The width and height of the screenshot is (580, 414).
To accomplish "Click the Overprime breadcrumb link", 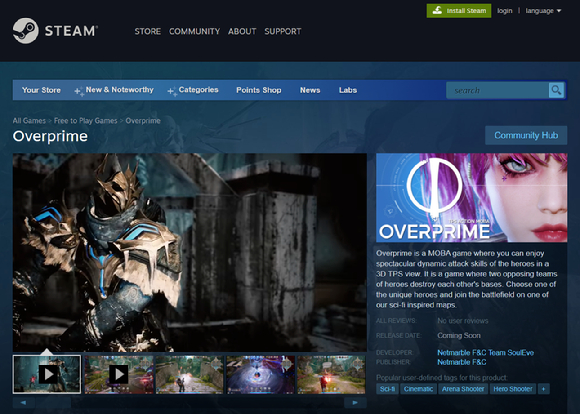I will (143, 121).
